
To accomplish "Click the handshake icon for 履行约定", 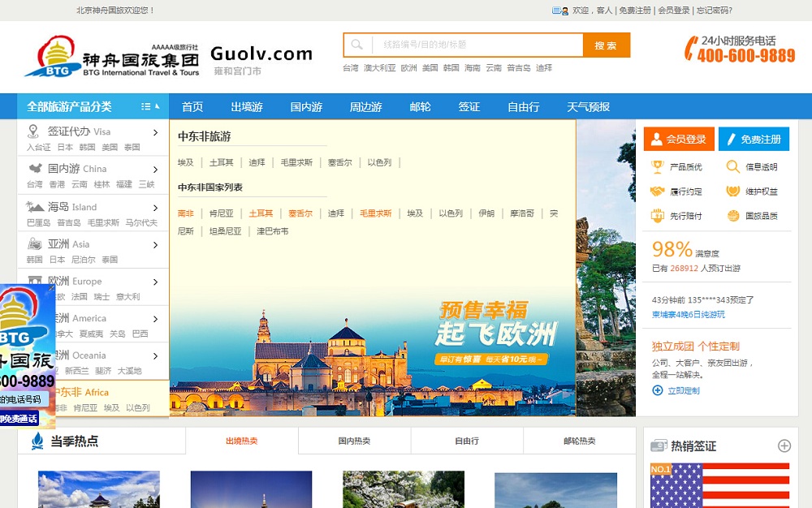I will click(x=657, y=192).
